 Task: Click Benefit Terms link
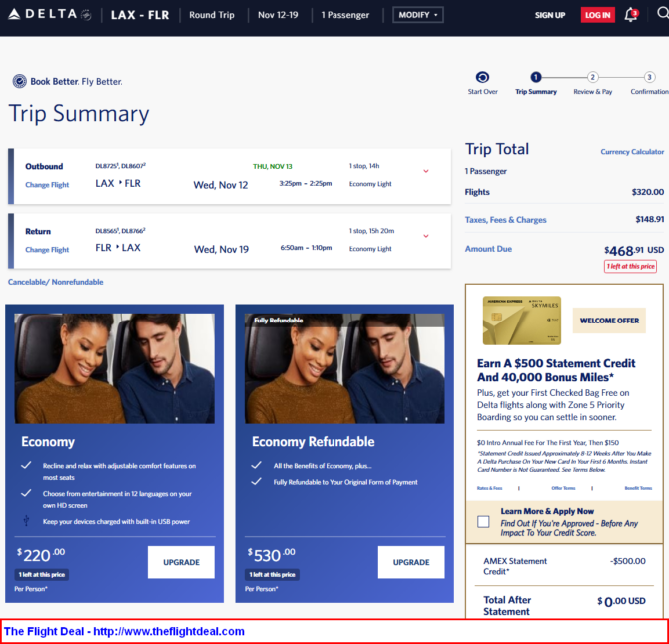pos(638,488)
